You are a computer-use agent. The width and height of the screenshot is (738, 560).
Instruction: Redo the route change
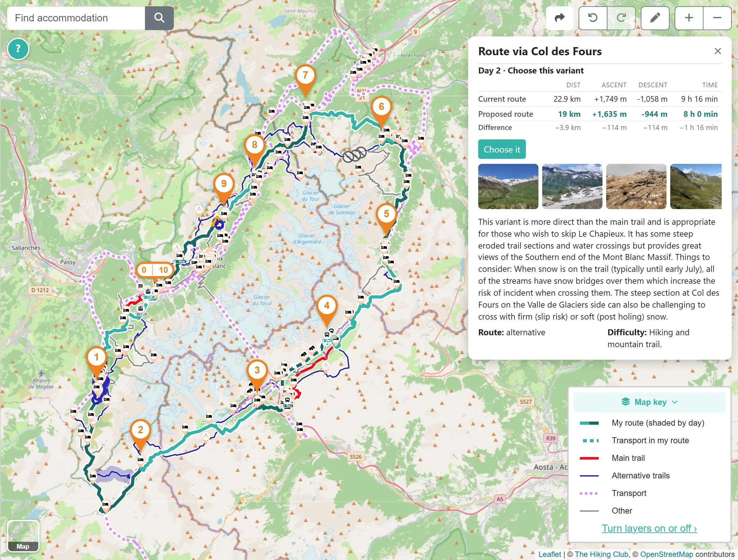621,18
